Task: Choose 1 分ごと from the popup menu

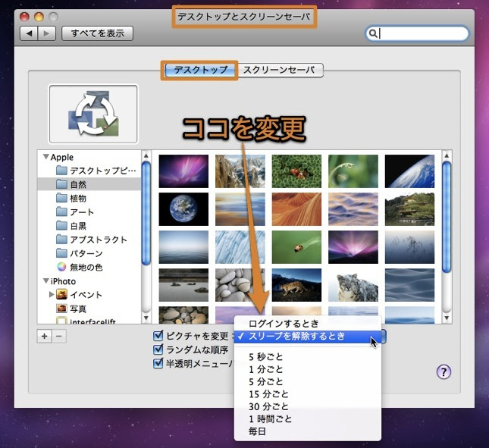Action: point(308,369)
